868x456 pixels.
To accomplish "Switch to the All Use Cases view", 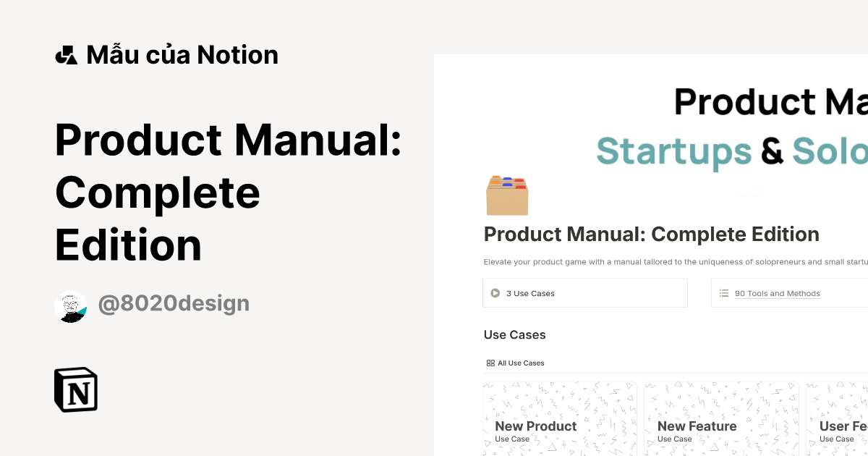I will point(520,363).
